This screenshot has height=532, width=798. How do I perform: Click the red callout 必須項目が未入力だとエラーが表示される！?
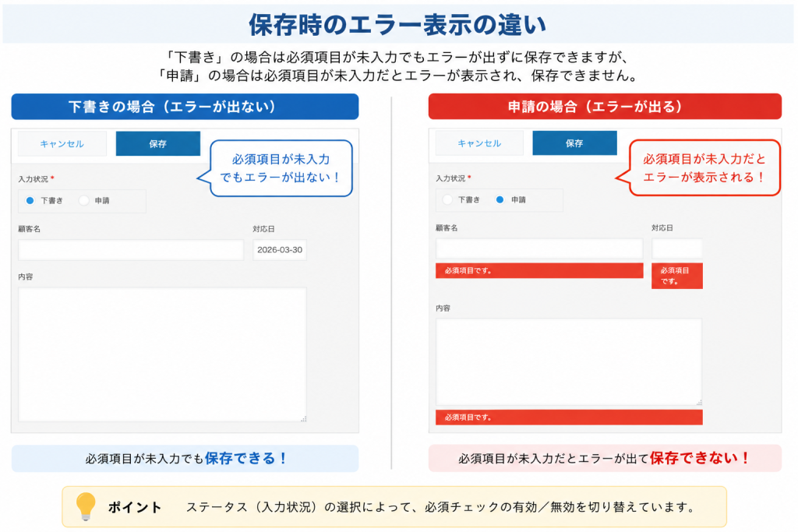704,167
